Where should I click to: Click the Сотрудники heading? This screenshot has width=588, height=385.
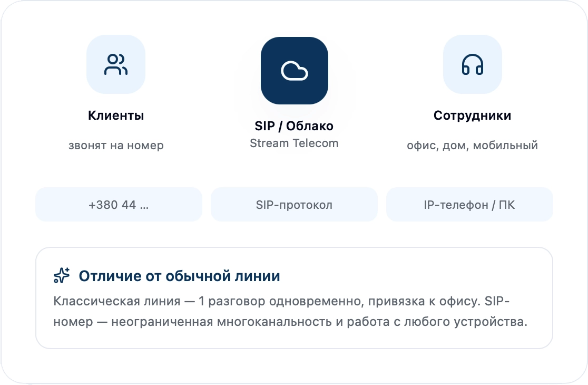pyautogui.click(x=473, y=115)
